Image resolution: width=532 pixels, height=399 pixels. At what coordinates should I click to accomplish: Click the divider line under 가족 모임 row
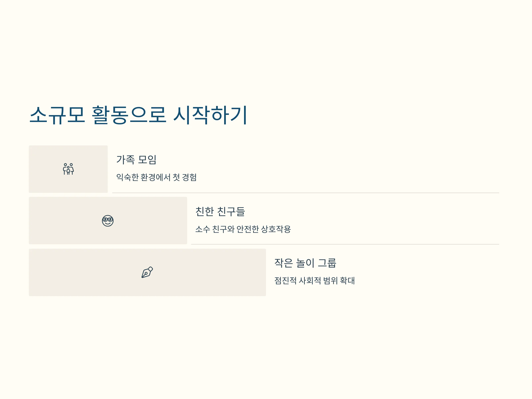(306, 193)
